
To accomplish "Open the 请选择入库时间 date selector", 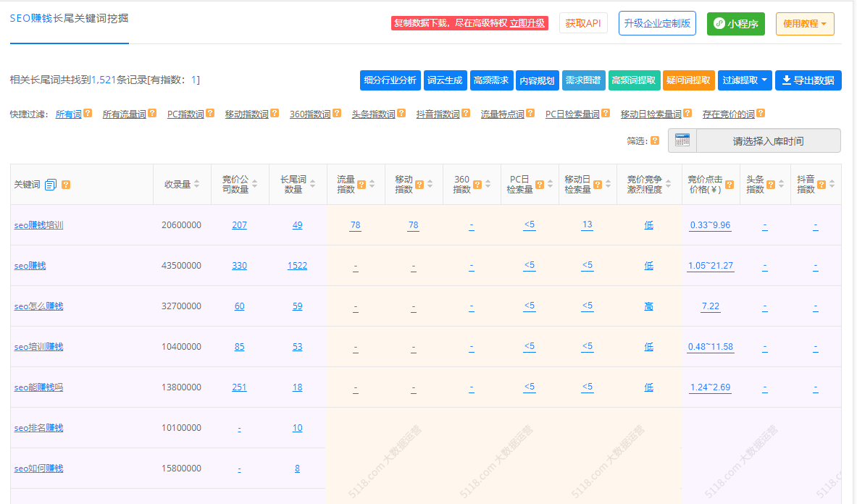I will 768,141.
